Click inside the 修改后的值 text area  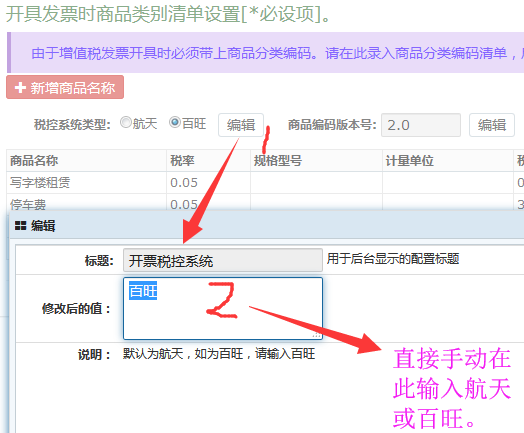tap(223, 308)
